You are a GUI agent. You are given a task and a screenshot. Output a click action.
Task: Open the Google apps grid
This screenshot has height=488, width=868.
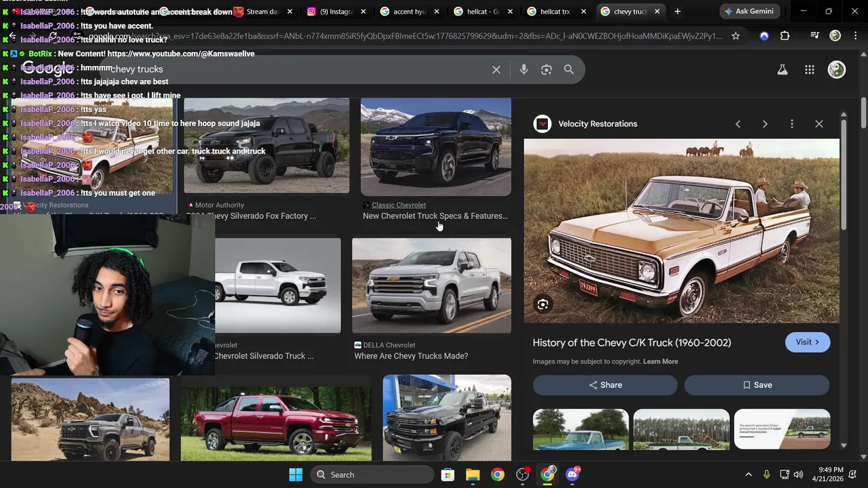coord(810,69)
